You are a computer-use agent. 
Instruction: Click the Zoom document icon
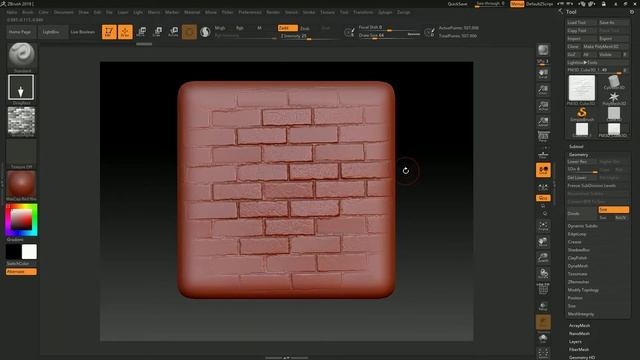pyautogui.click(x=543, y=90)
